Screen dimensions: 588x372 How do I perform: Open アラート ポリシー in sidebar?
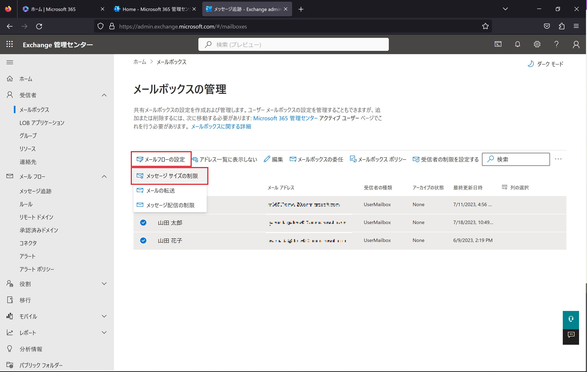click(x=37, y=269)
